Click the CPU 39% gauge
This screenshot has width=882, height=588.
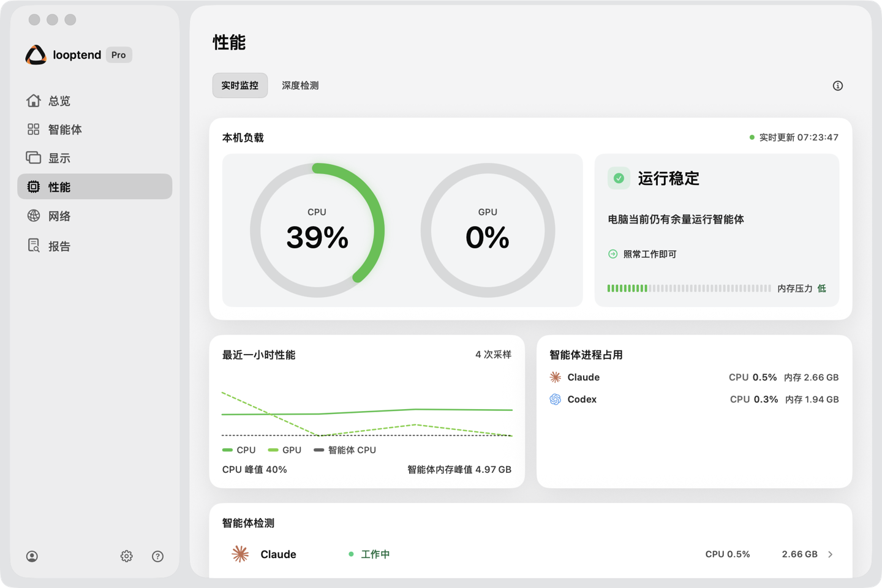point(317,230)
